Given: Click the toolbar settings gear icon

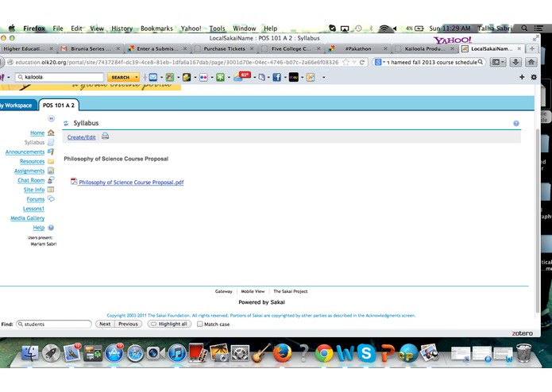Looking at the screenshot, I should coord(534,77).
